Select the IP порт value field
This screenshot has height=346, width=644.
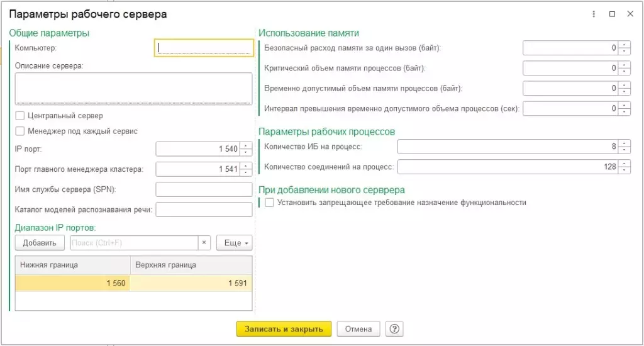pos(199,148)
